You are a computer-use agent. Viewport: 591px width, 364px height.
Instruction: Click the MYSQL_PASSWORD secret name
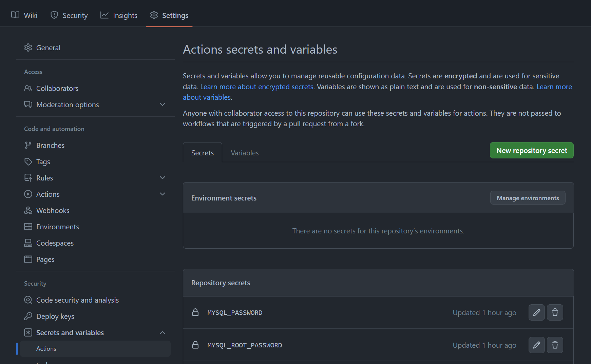[235, 313]
